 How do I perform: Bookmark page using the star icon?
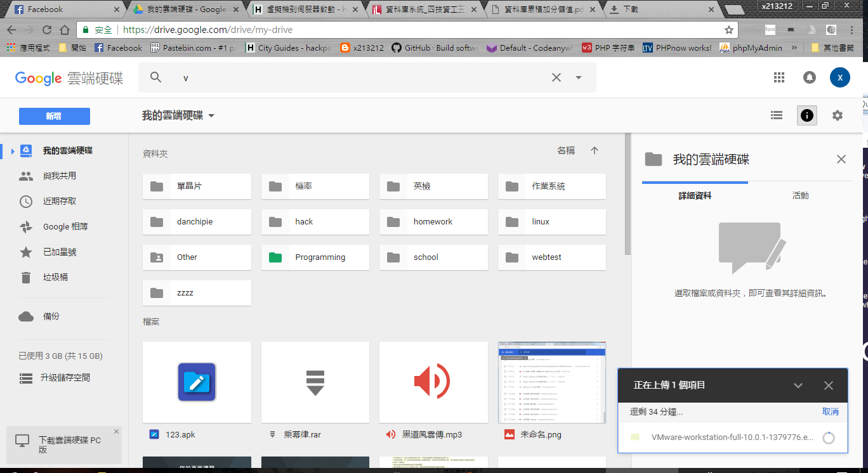(x=729, y=30)
